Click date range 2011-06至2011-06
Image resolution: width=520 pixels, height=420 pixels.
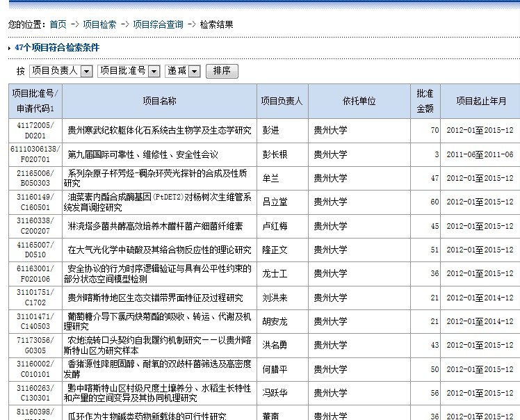click(x=480, y=154)
